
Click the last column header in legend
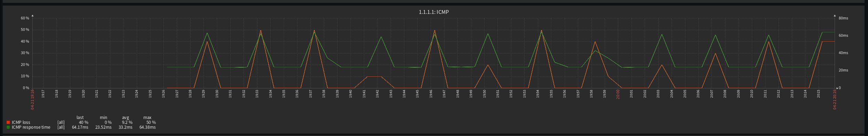[x=80, y=118]
